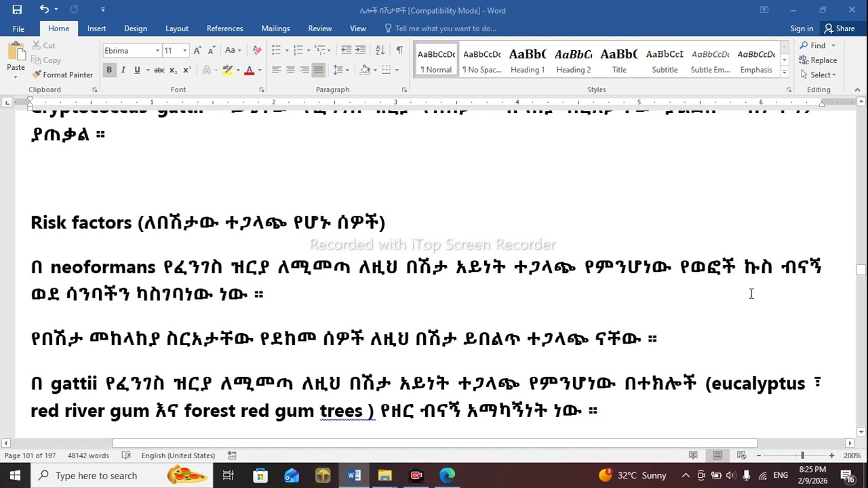Viewport: 868px width, 488px height.
Task: Toggle Underline formatting
Action: point(137,70)
